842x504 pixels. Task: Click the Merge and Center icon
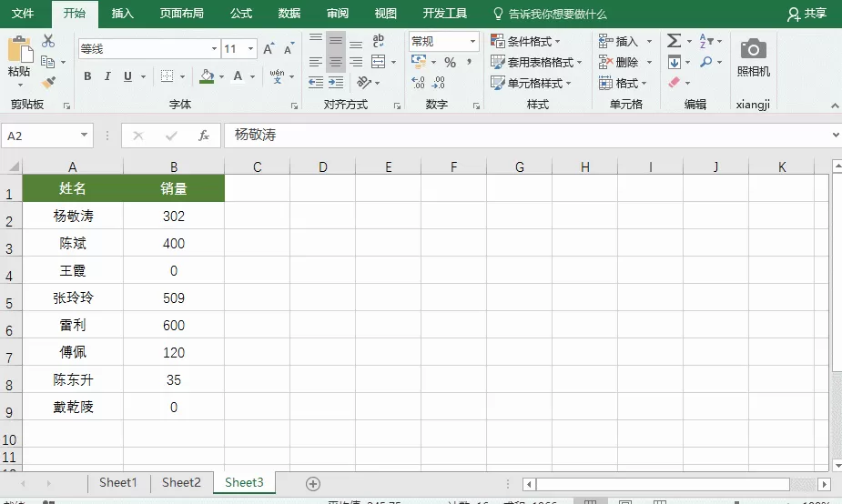coord(379,62)
